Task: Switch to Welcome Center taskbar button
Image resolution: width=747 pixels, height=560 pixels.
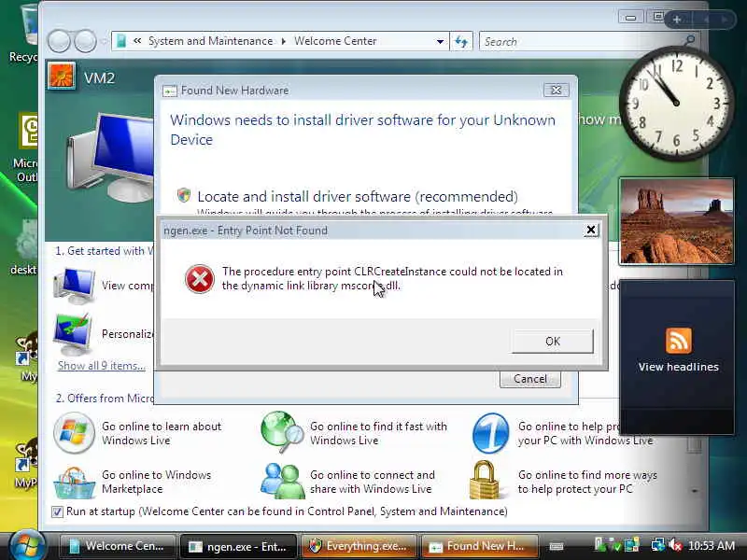Action: [118, 546]
